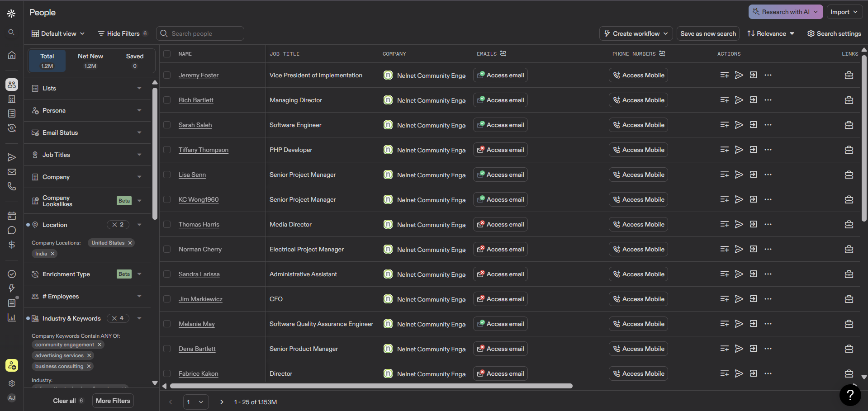Expand the Job Titles filter

[x=87, y=155]
